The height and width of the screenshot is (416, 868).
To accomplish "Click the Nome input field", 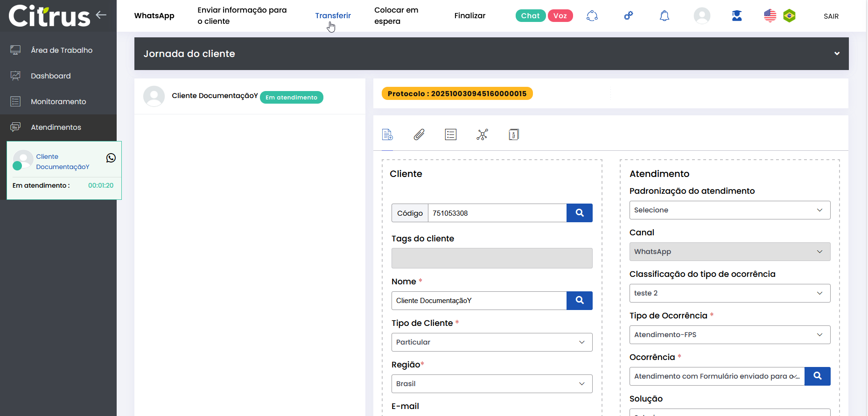I will (x=478, y=301).
